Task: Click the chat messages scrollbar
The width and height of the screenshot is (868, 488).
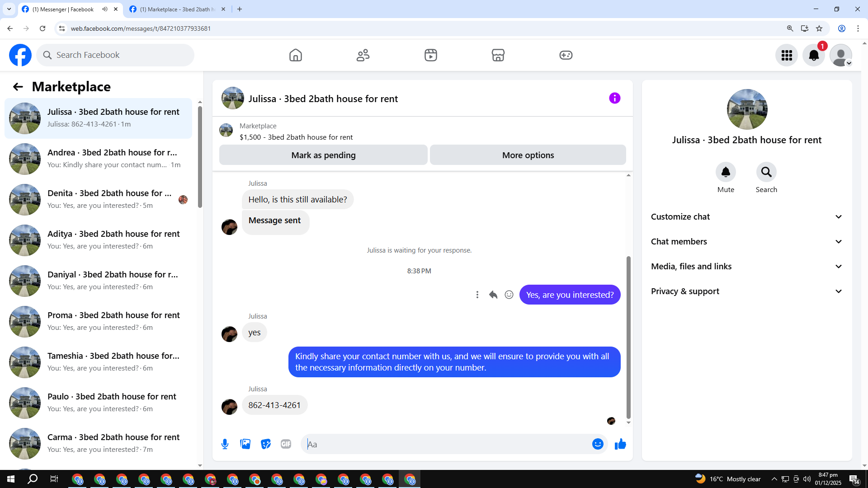Action: 628,338
